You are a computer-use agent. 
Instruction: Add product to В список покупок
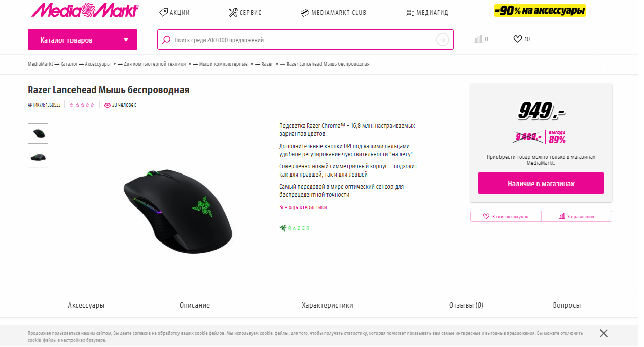506,216
